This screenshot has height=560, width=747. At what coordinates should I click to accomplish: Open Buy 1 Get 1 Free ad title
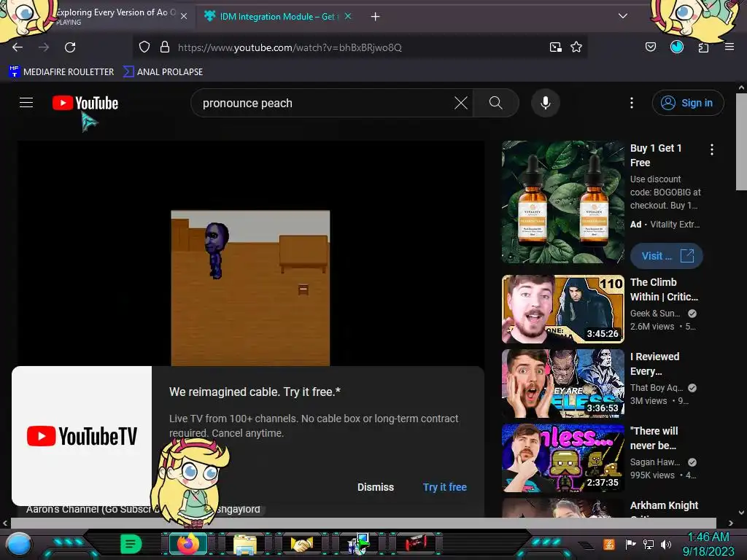[656, 155]
